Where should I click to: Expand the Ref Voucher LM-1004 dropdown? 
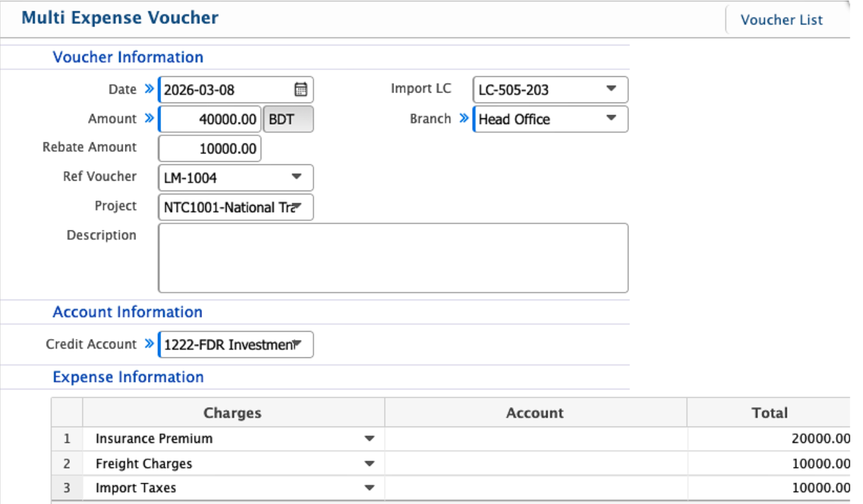[x=296, y=177]
